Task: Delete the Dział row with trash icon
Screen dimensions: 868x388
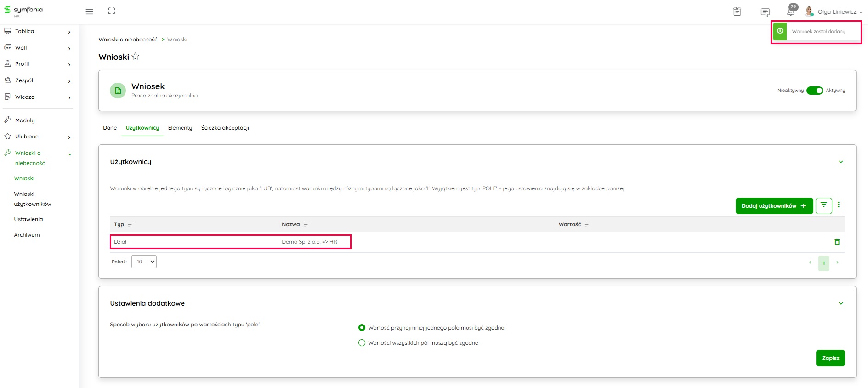Action: click(x=837, y=242)
